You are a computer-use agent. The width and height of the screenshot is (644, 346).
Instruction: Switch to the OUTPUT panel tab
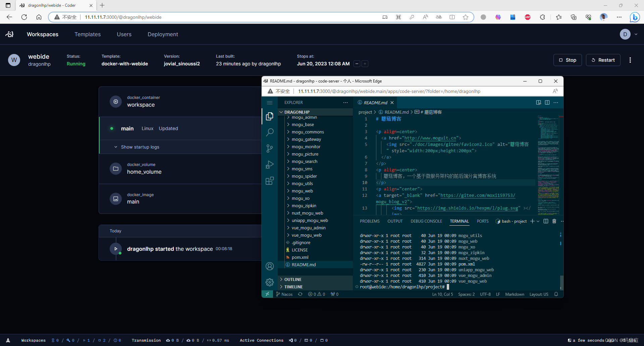pyautogui.click(x=395, y=221)
